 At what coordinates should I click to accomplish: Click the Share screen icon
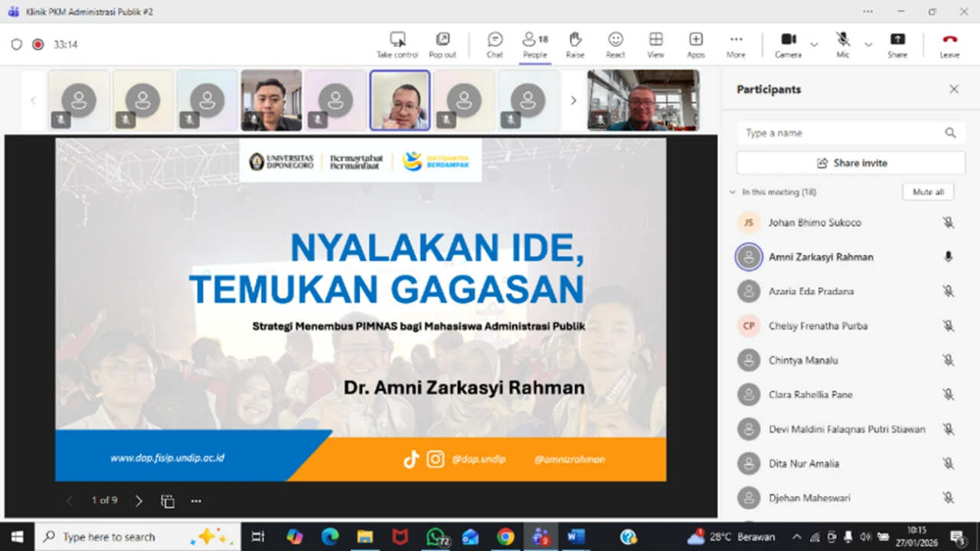point(897,44)
